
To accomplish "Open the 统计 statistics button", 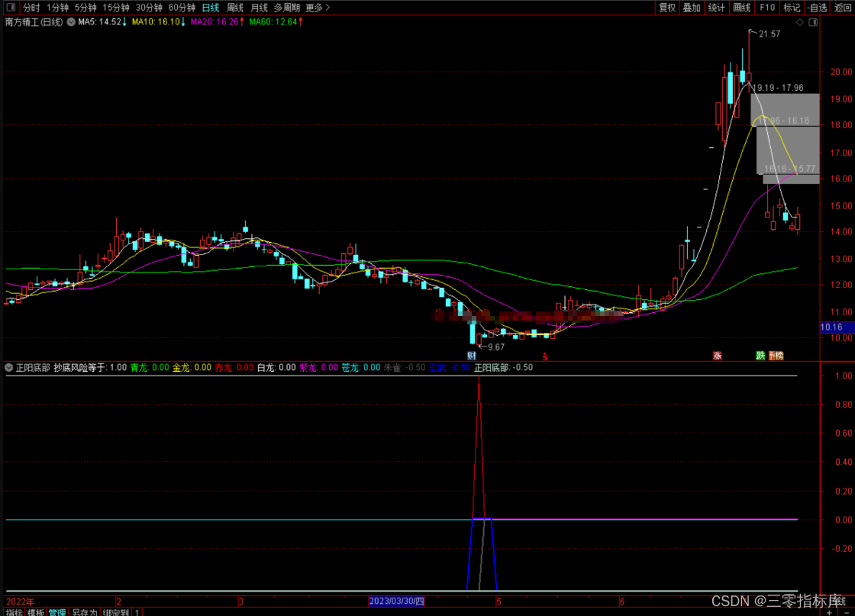I will [x=717, y=8].
